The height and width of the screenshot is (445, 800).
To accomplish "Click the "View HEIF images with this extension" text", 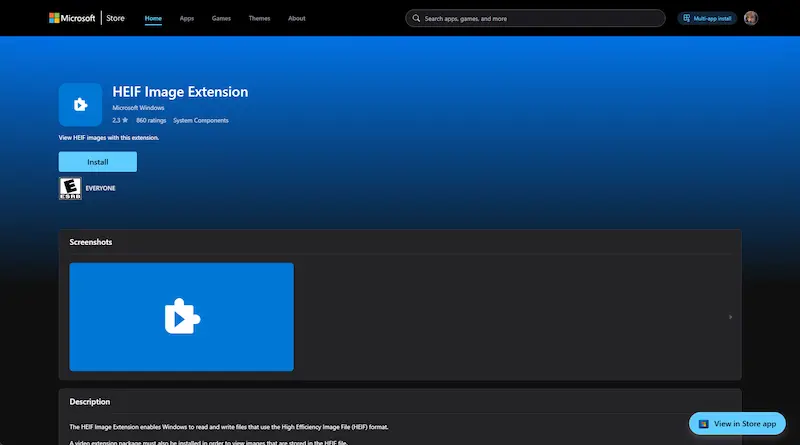I will pyautogui.click(x=109, y=138).
